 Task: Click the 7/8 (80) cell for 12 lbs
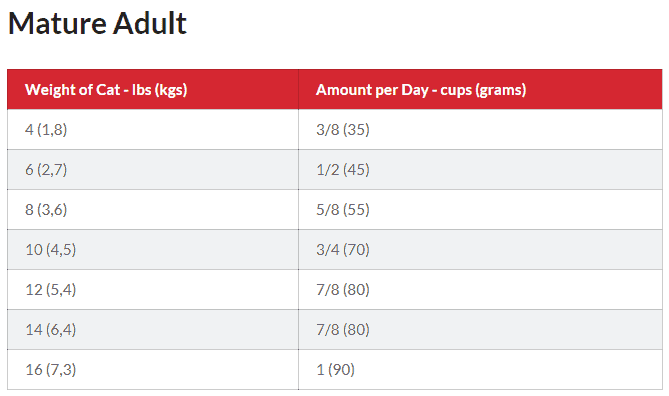(480, 289)
